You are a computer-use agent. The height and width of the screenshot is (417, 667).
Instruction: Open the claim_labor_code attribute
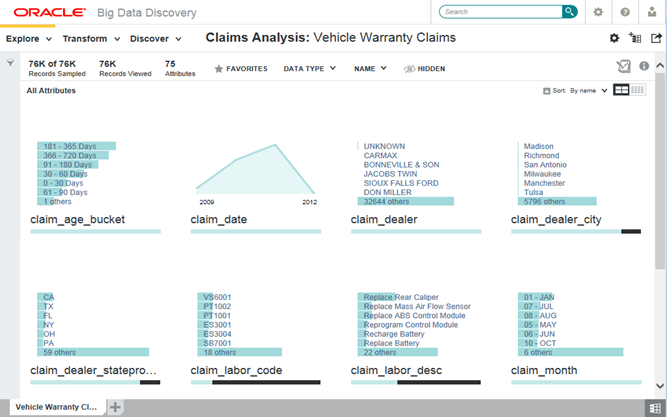[x=236, y=370]
